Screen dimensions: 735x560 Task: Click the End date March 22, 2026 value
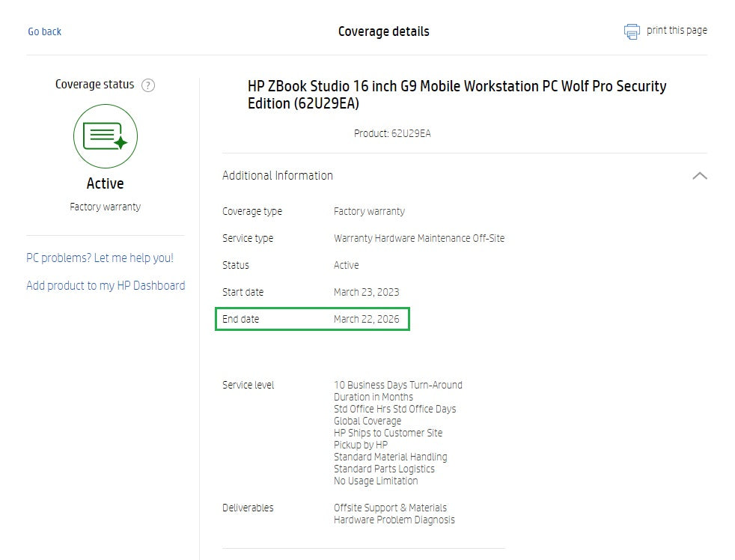(367, 319)
